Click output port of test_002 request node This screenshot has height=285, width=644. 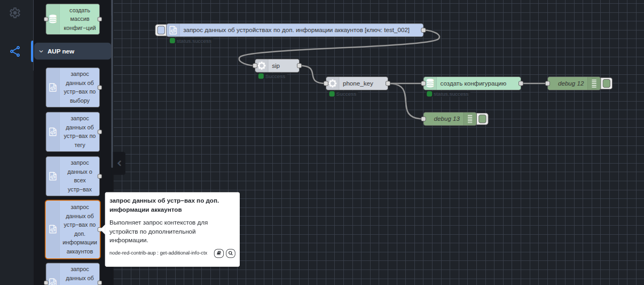pos(423,30)
